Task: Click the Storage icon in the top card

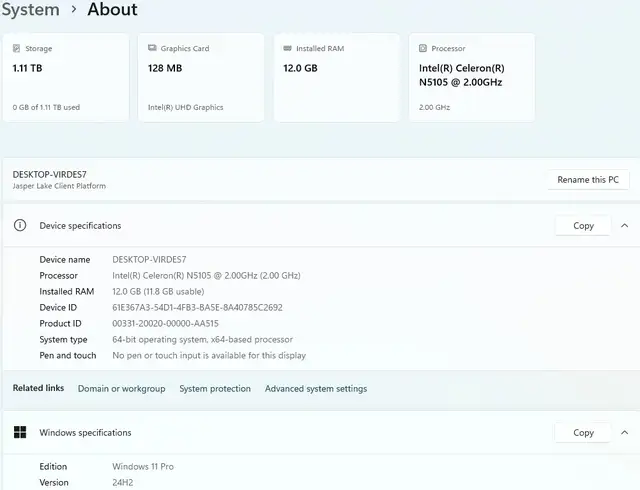Action: point(17,48)
